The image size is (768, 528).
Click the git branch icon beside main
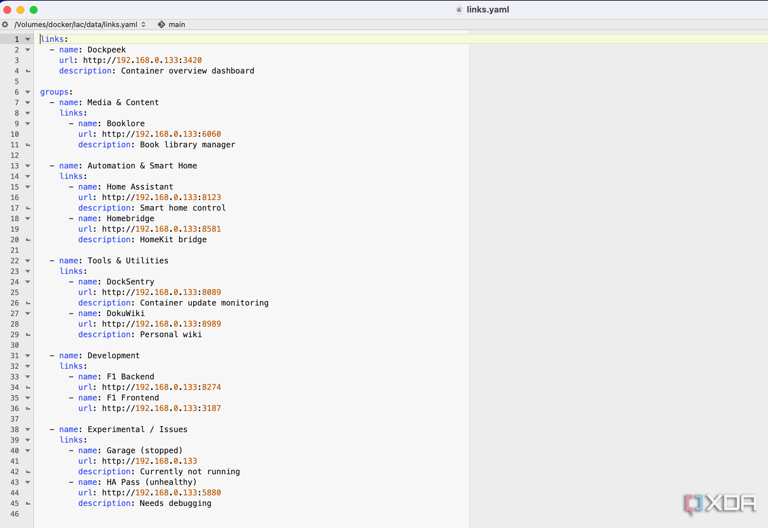coord(161,24)
